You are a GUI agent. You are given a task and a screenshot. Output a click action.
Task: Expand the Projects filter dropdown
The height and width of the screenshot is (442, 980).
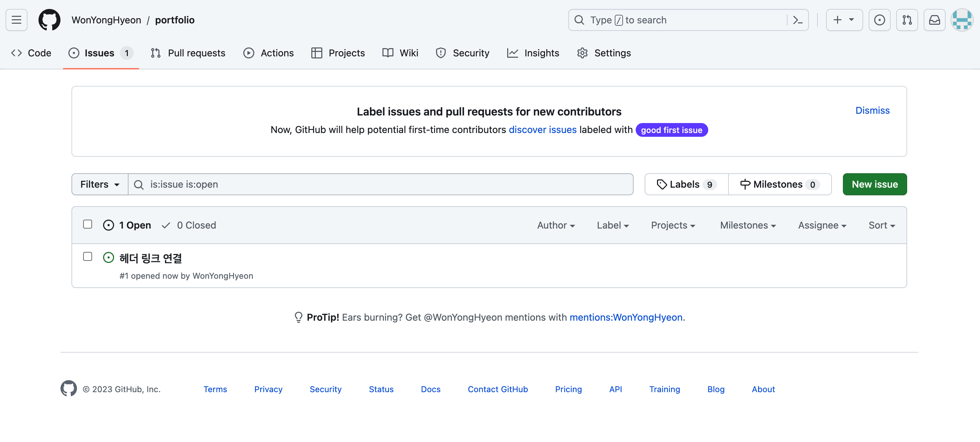click(x=673, y=225)
